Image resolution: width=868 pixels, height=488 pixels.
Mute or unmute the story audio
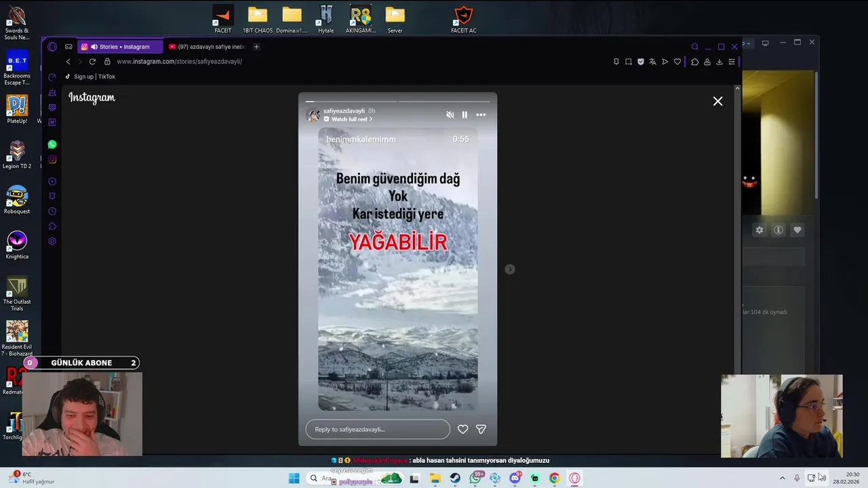(x=450, y=115)
